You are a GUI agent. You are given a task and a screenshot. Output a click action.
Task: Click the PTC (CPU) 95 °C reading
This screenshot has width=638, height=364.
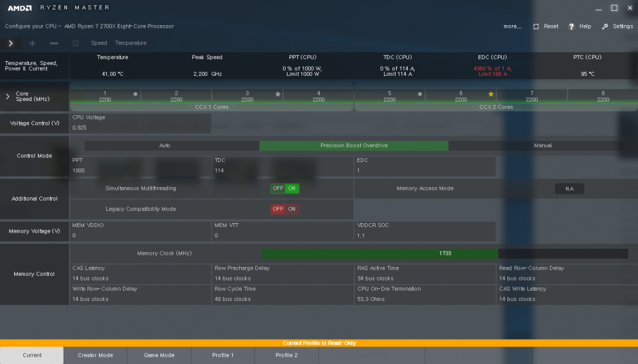tap(588, 74)
